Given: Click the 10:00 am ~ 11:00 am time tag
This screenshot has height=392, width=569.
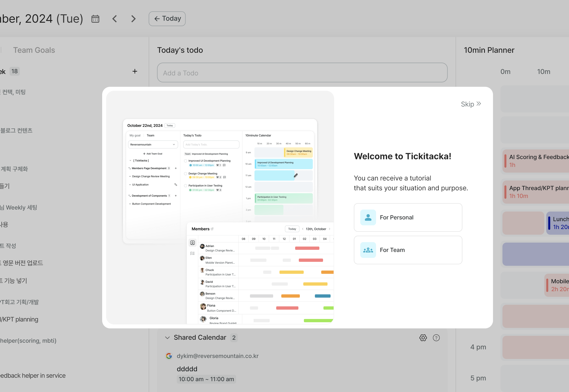Looking at the screenshot, I should 206,379.
